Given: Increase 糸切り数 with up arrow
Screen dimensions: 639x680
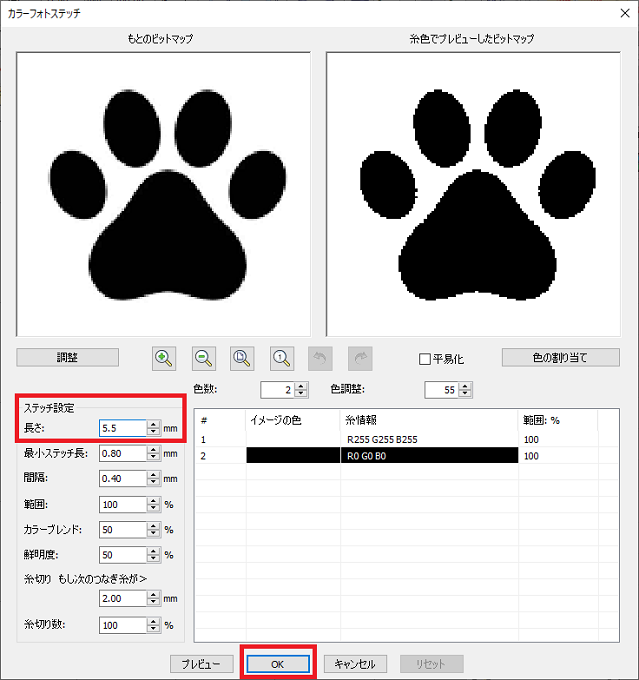Looking at the screenshot, I should [x=153, y=621].
